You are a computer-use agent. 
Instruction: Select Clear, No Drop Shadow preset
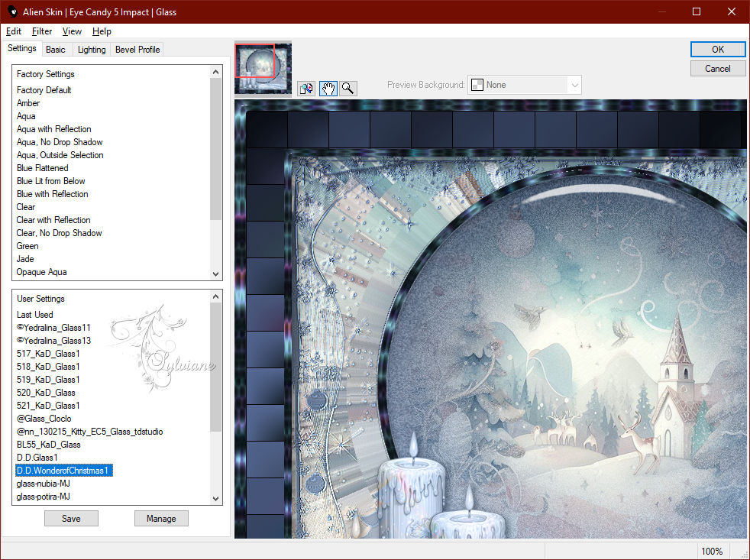coord(60,232)
